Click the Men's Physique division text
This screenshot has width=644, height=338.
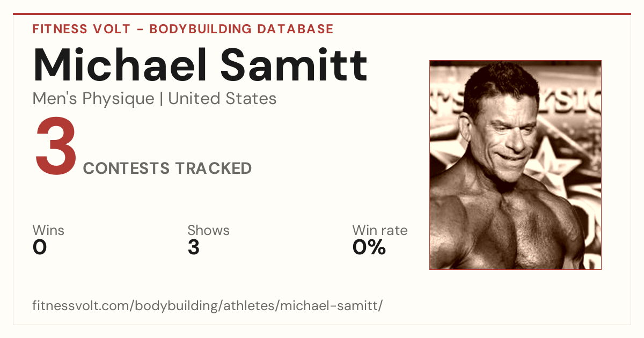click(x=93, y=99)
